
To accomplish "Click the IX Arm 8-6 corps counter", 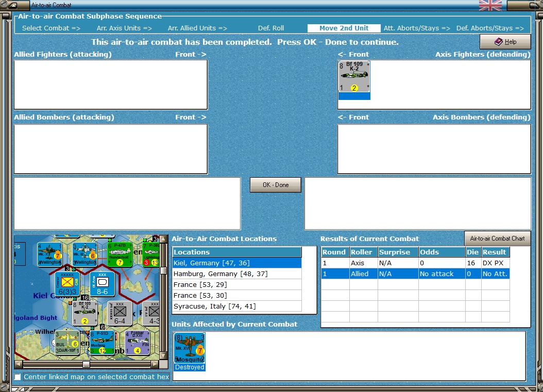I will coord(102,284).
